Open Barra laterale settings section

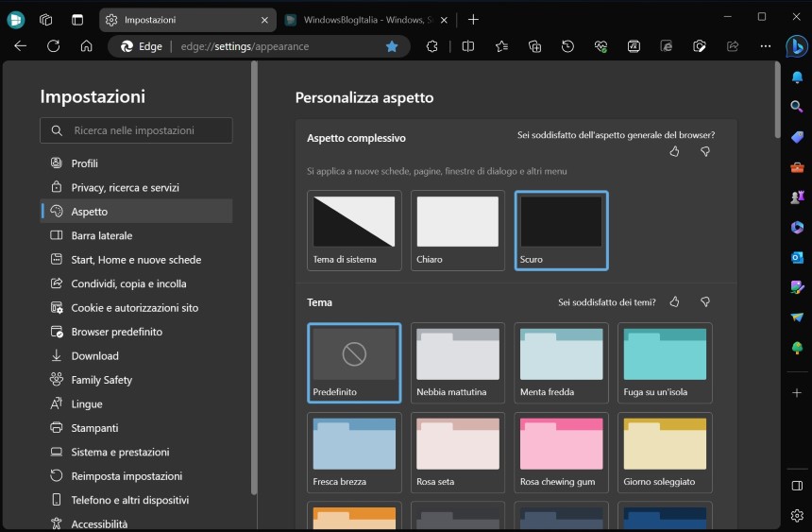click(136, 235)
